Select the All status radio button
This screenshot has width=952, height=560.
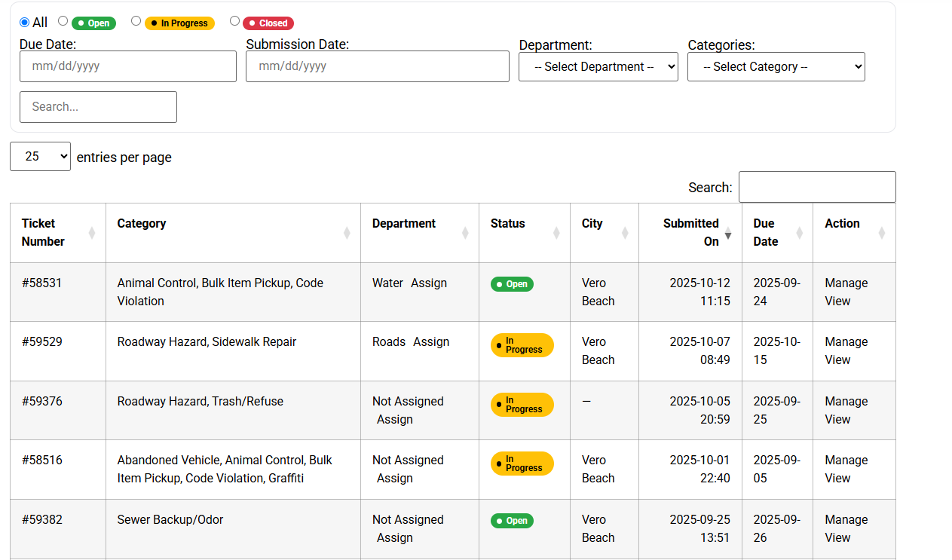pos(25,23)
